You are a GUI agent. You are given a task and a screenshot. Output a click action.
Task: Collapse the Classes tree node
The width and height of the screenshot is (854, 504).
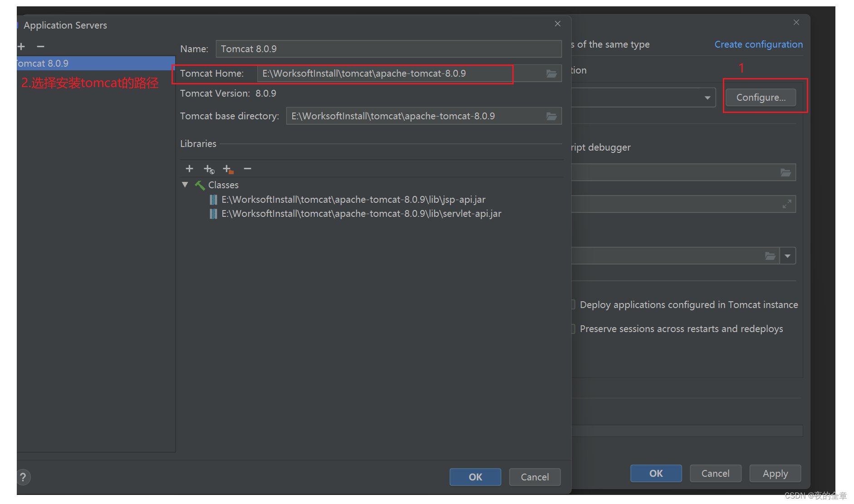(x=185, y=185)
